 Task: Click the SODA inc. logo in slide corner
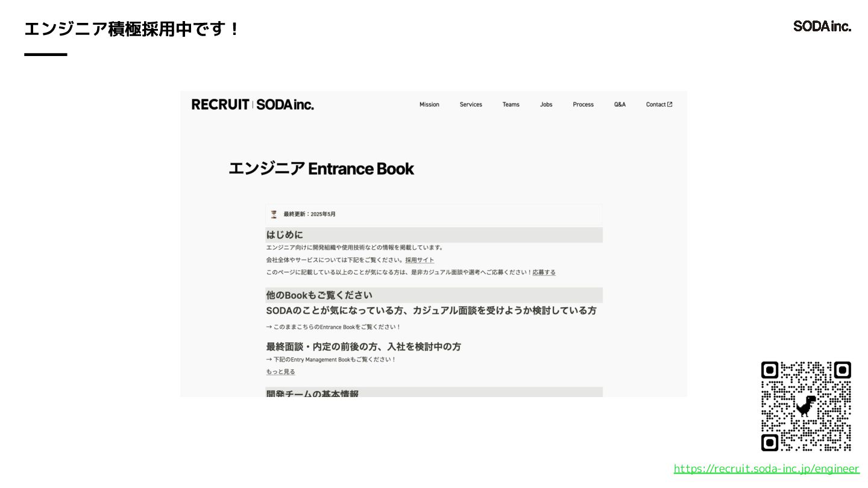[822, 26]
